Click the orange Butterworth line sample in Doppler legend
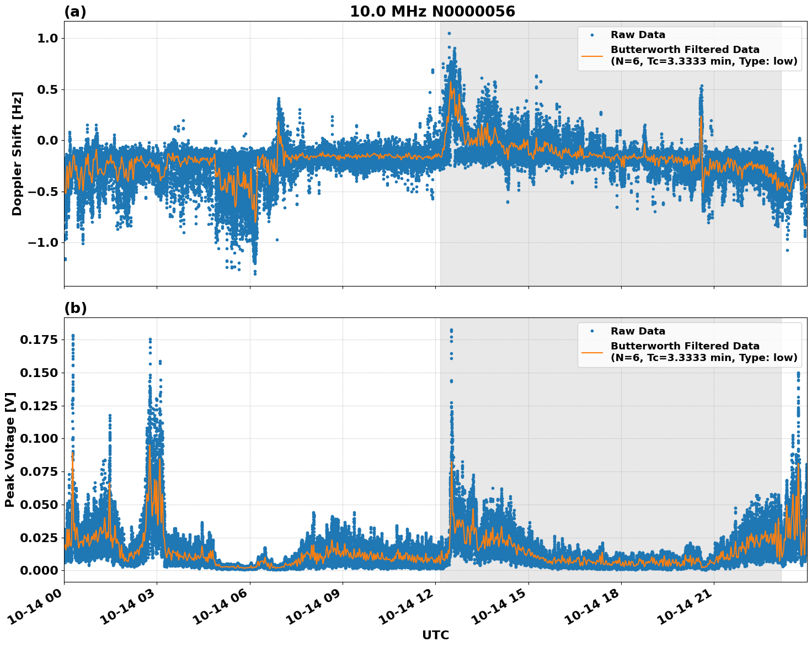This screenshot has width=812, height=647. (x=592, y=56)
